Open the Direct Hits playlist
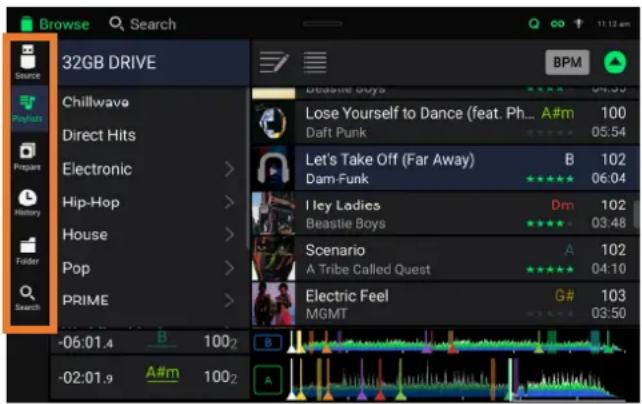Image resolution: width=642 pixels, height=404 pixels. click(x=99, y=135)
